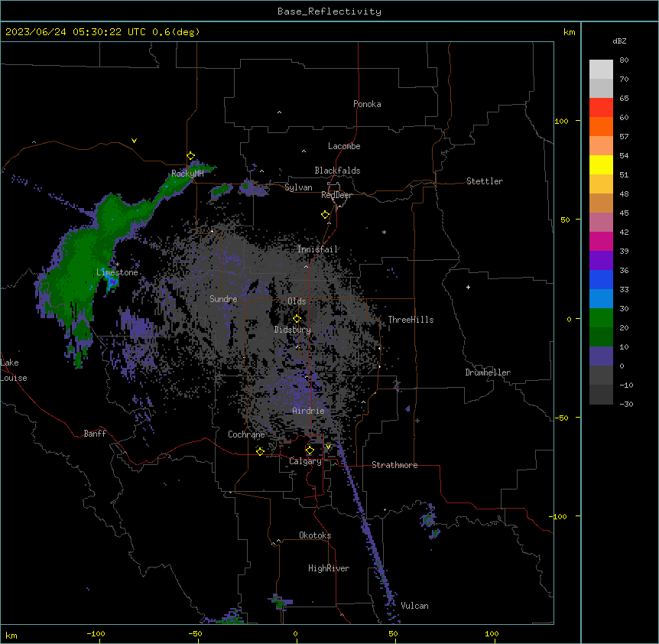Click the magenta 39-42 dBZ legend swatch
The height and width of the screenshot is (644, 659).
(x=601, y=241)
